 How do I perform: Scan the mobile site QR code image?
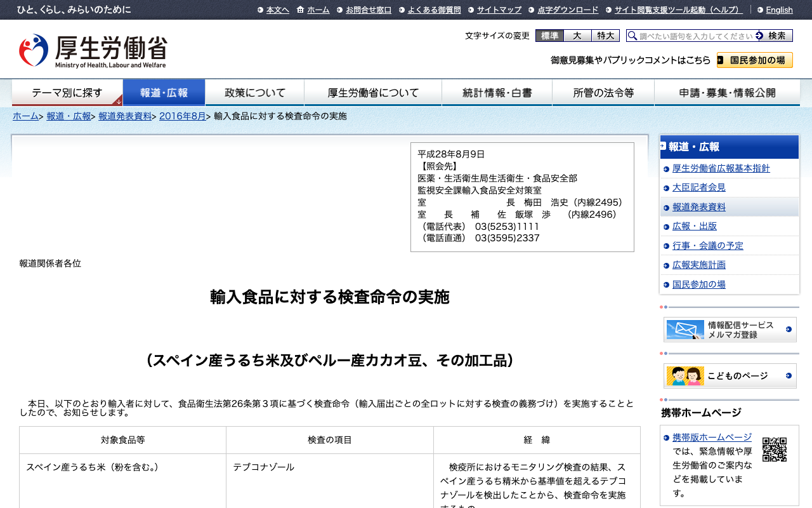775,450
